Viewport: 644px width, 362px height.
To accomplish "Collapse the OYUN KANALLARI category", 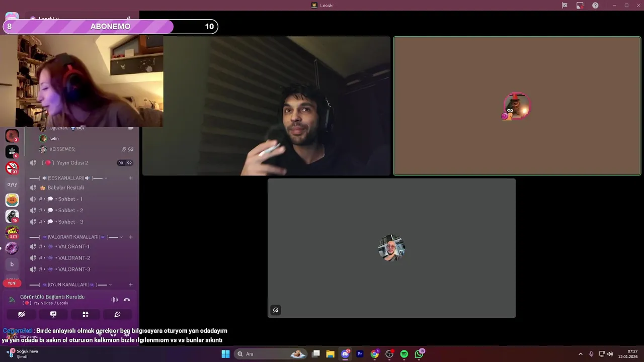I will [70, 285].
